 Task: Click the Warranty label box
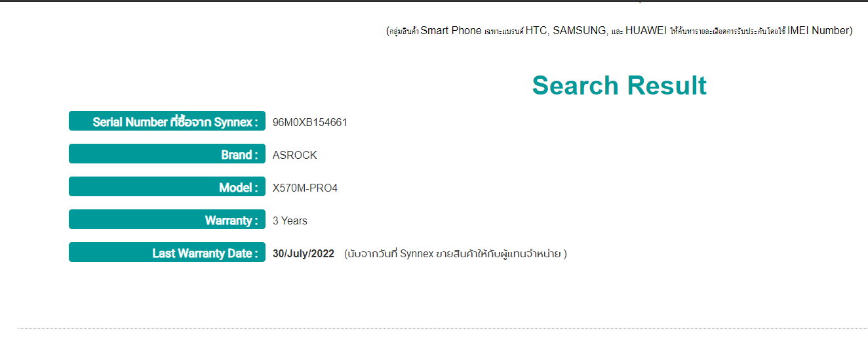click(x=167, y=220)
